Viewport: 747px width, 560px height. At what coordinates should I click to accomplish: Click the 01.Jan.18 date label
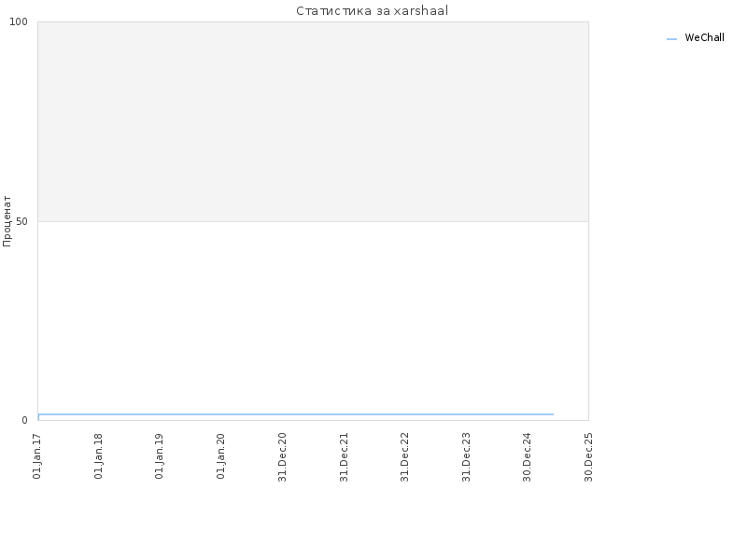[98, 456]
